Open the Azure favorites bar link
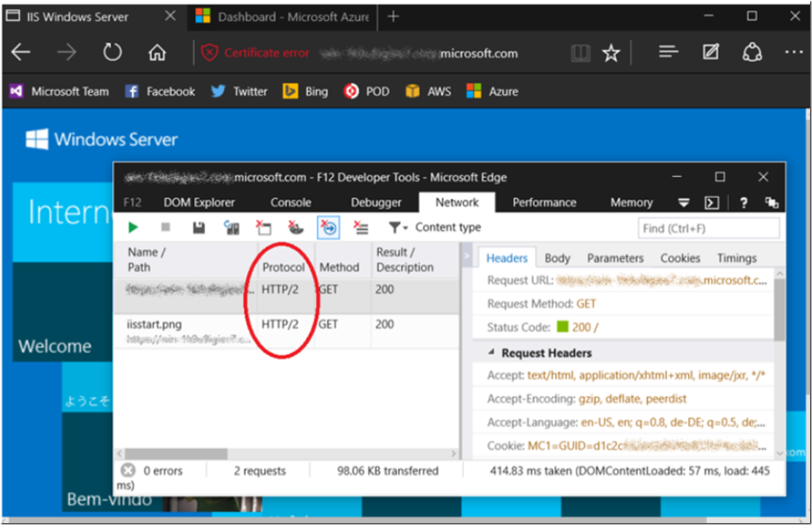 tap(493, 92)
